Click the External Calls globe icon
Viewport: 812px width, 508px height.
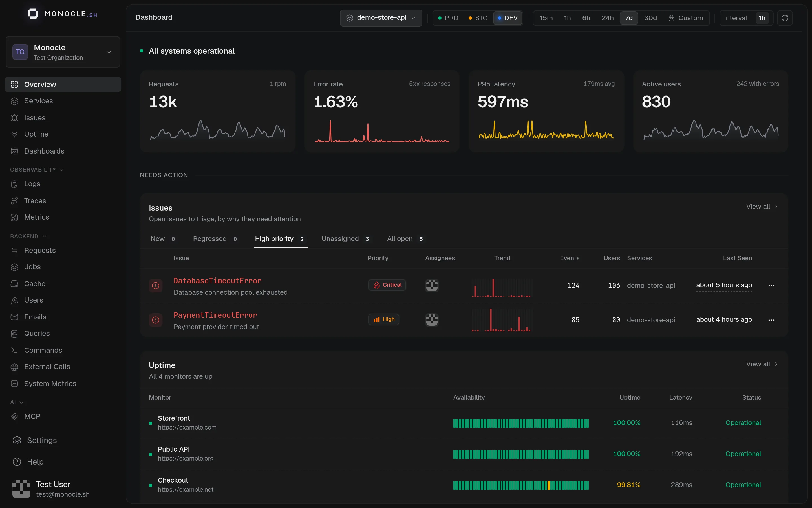tap(14, 367)
